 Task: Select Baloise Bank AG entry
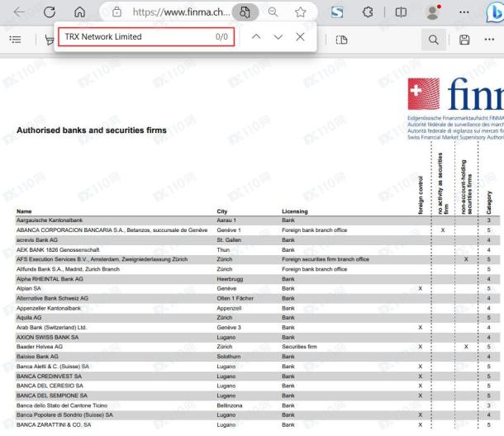[x=38, y=357]
